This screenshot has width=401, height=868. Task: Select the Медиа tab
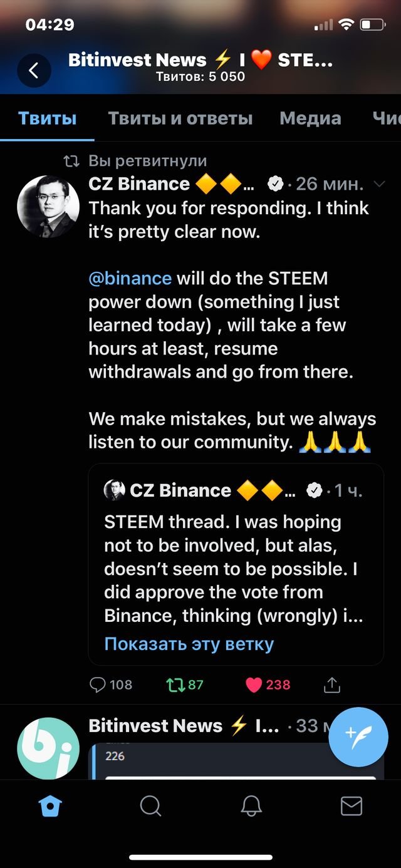[x=310, y=118]
